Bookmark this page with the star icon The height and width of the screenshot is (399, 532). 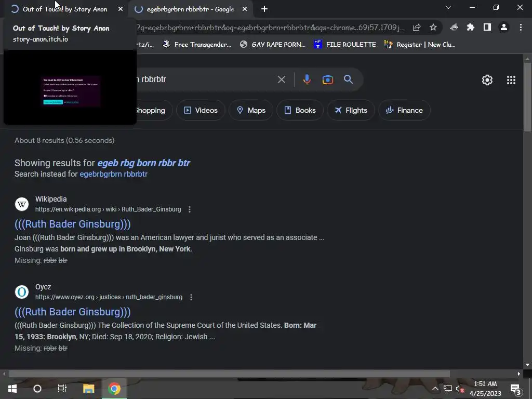click(433, 28)
